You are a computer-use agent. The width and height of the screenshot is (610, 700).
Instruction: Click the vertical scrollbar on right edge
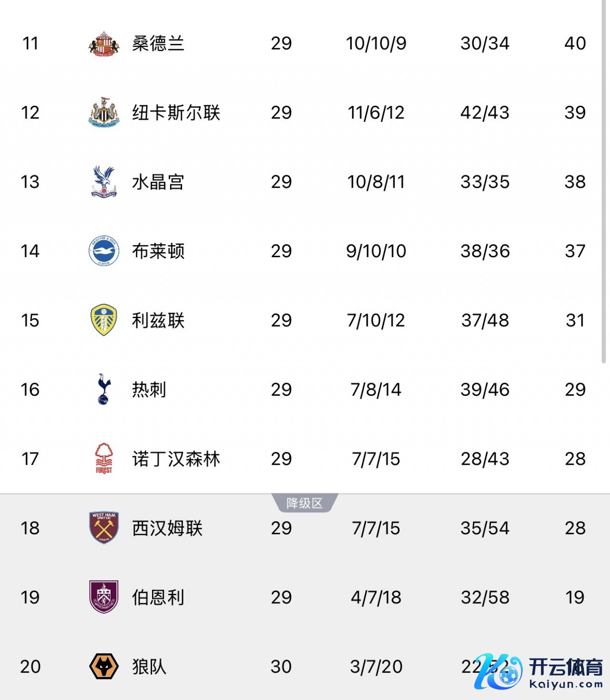click(603, 181)
